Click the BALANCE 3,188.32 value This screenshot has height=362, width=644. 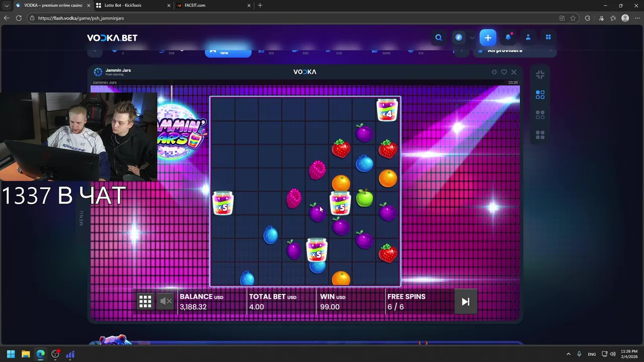click(x=193, y=307)
